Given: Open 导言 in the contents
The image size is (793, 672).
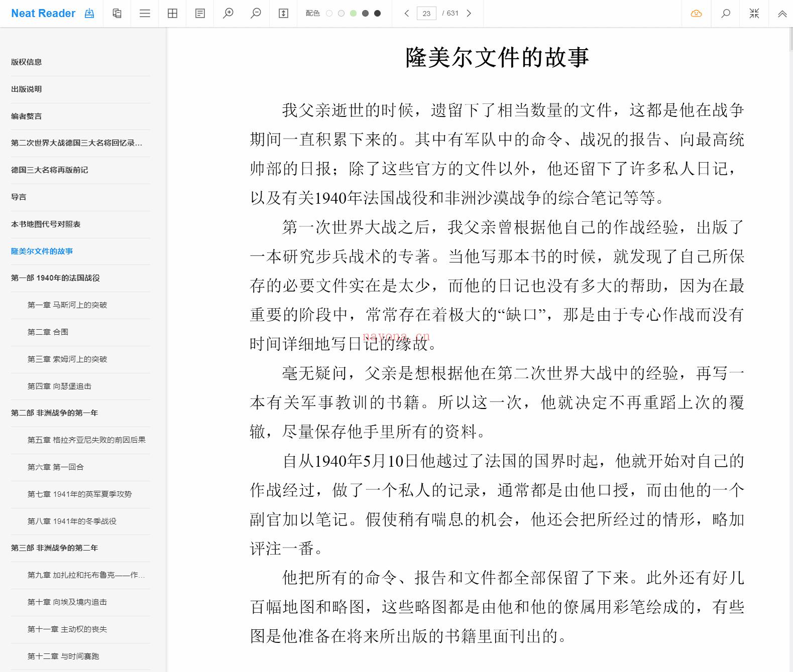Looking at the screenshot, I should [19, 197].
